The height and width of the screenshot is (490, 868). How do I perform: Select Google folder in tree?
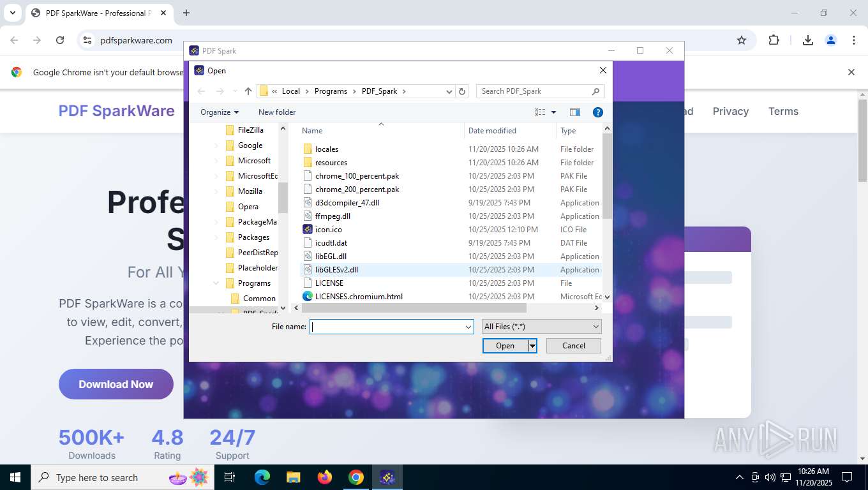pyautogui.click(x=250, y=145)
